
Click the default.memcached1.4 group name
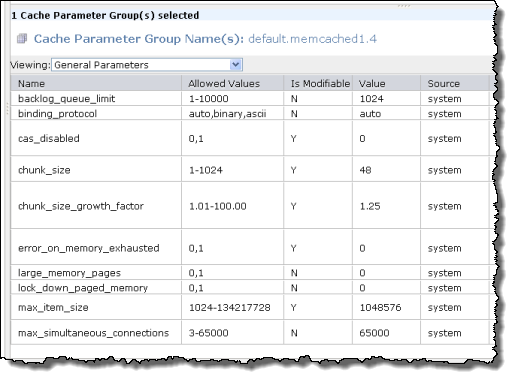[x=312, y=39]
